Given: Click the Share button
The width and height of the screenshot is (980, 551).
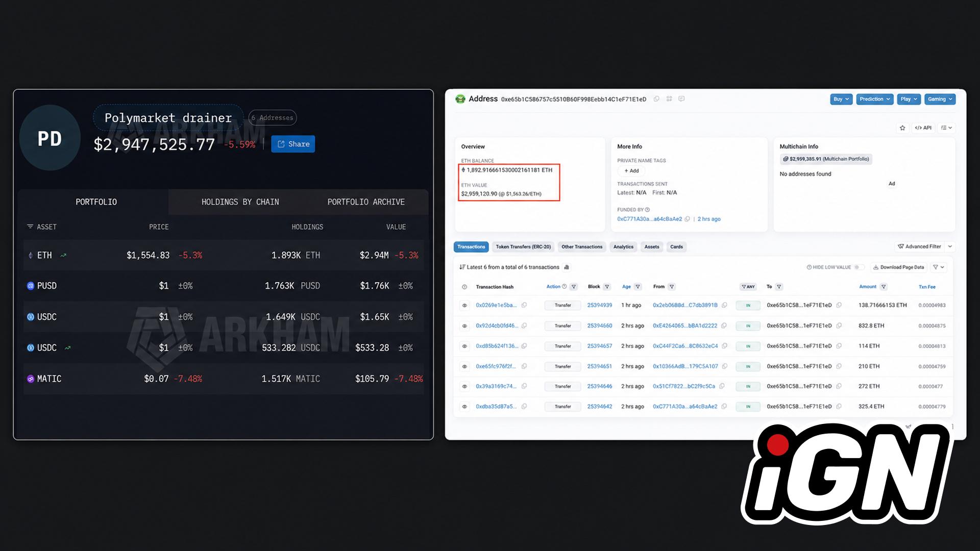Looking at the screenshot, I should [x=293, y=144].
